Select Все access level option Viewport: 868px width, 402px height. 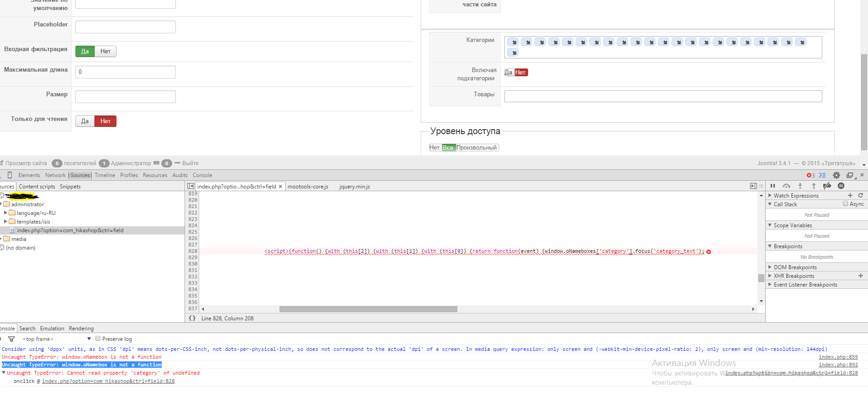click(448, 147)
